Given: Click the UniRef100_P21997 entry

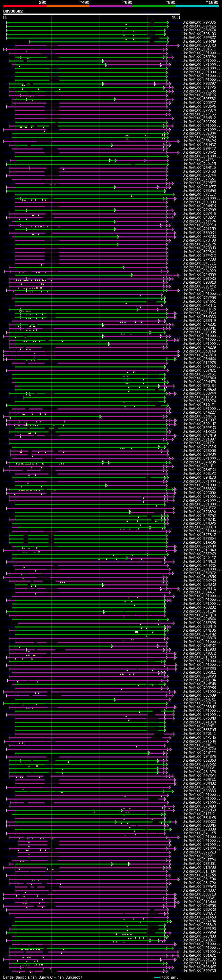Looking at the screenshot, I should (x=199, y=439).
